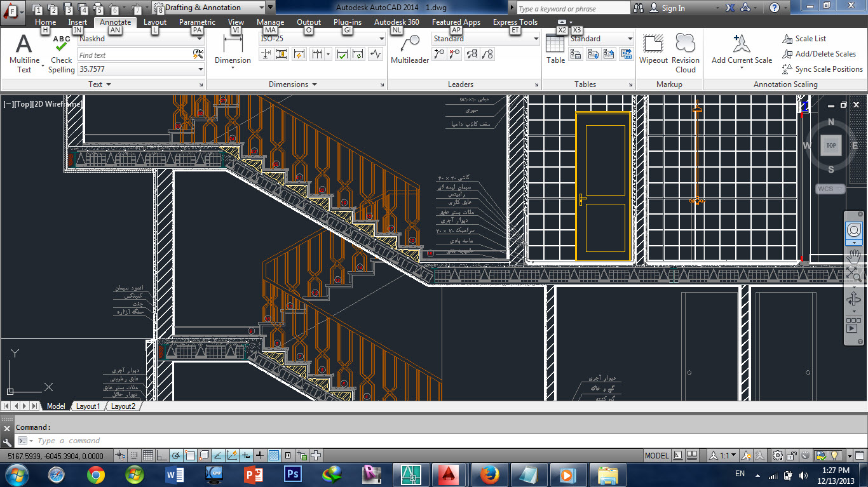The image size is (868, 487).
Task: Open the Parametric ribbon tab
Action: coord(197,22)
